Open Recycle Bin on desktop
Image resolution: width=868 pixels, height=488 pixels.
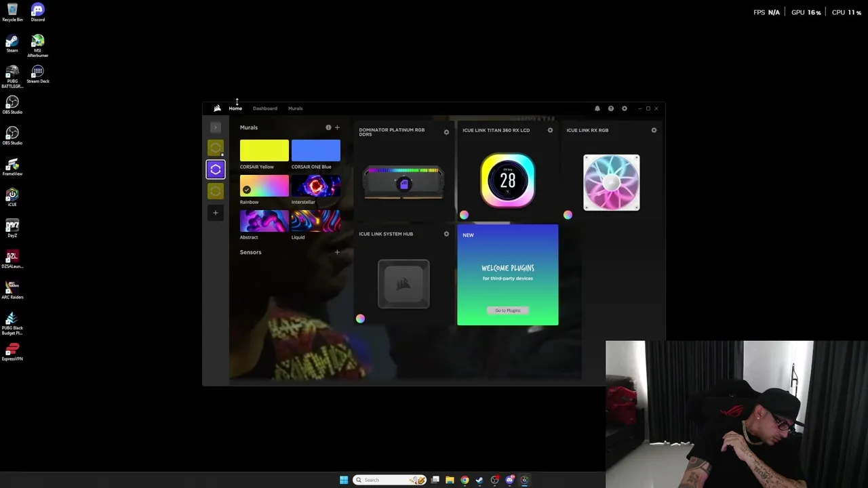12,12
